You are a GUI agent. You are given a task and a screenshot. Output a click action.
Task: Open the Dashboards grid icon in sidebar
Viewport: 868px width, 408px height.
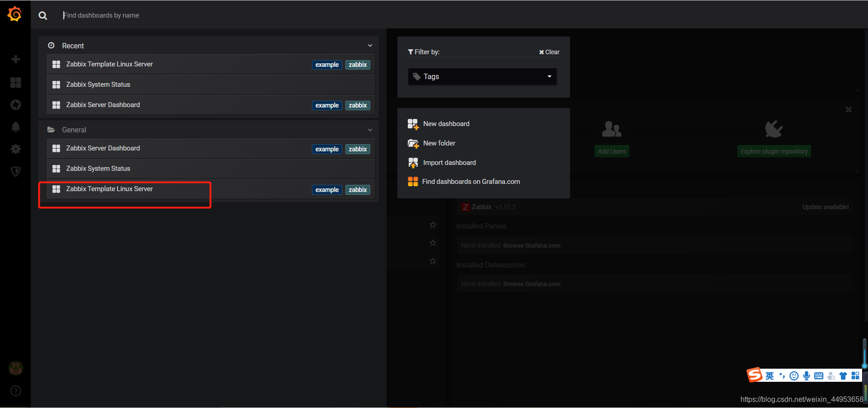coord(16,82)
